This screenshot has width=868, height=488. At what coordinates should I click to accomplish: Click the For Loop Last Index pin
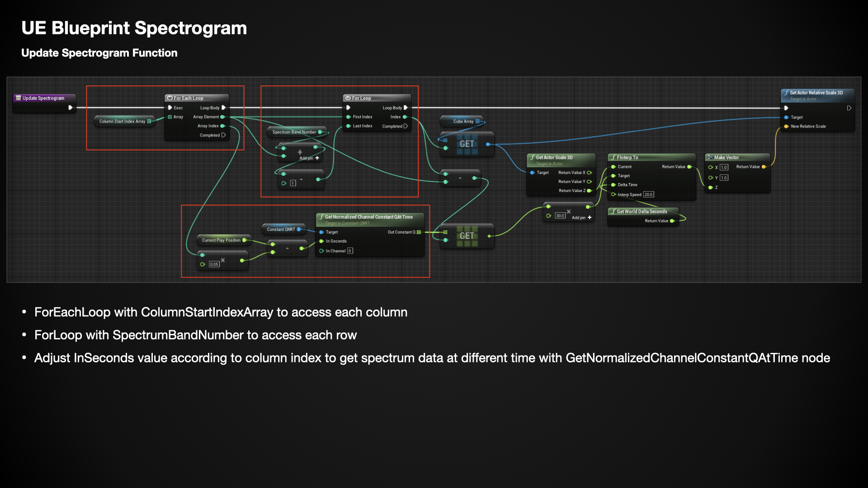[x=349, y=126]
